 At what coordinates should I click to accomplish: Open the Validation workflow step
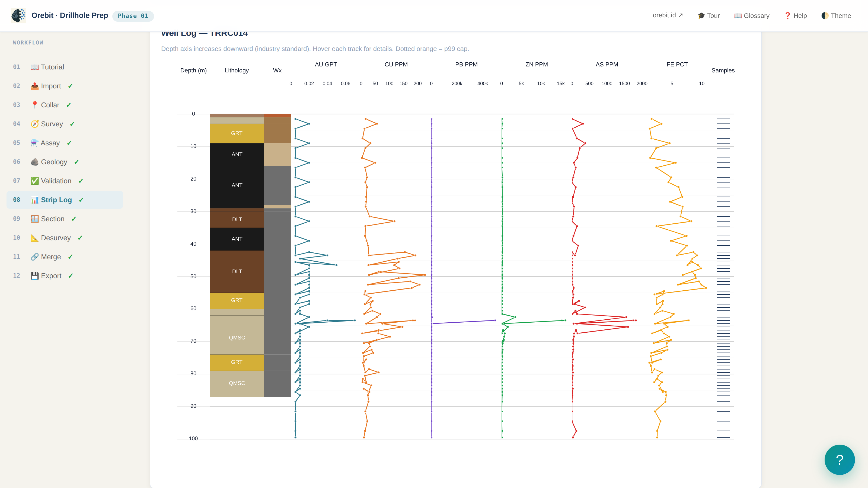(65, 181)
